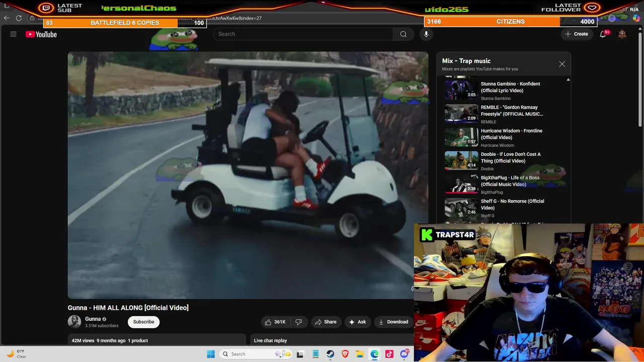Open the notifications bell
Viewport: 644px width, 362px height.
click(x=603, y=34)
